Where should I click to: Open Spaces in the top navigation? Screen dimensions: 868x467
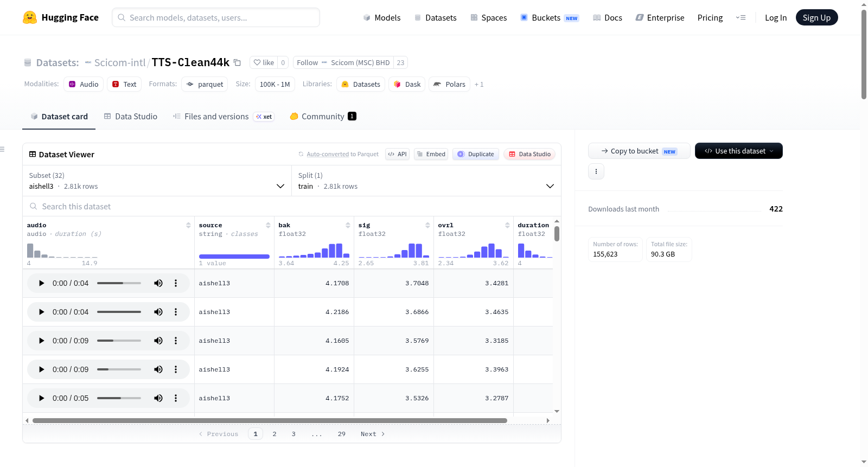pyautogui.click(x=489, y=17)
